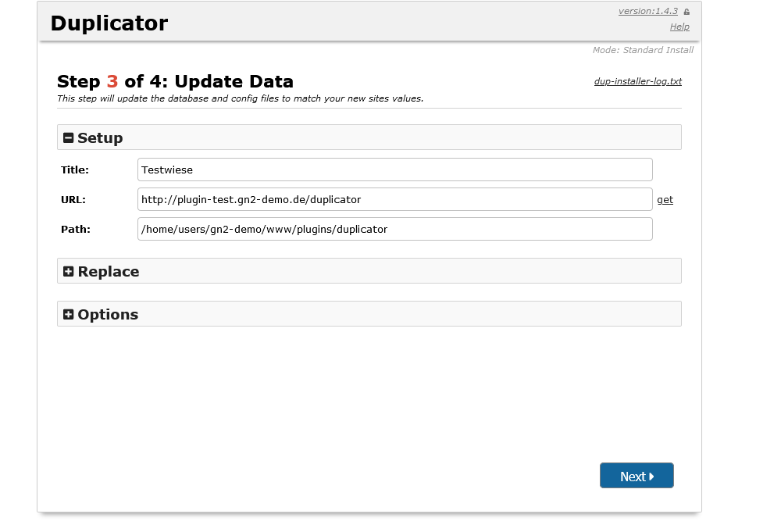This screenshot has height=532, width=781.
Task: Focus the Path input field
Action: [395, 229]
